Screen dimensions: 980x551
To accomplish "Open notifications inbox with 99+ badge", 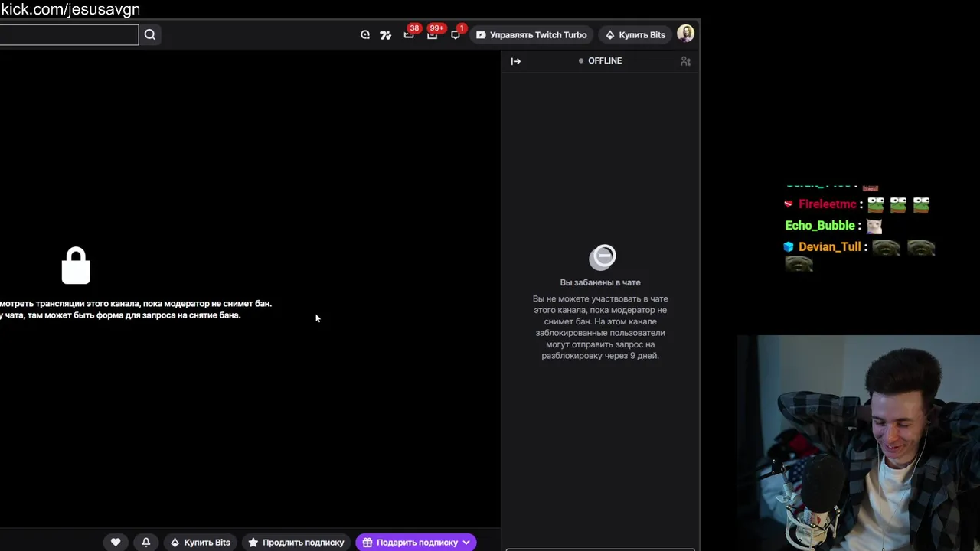I will [433, 34].
